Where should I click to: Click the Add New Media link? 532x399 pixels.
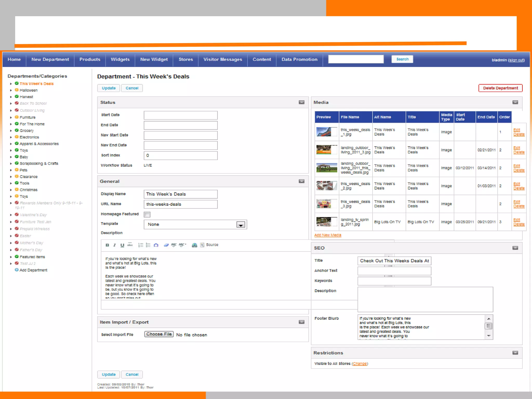coord(328,235)
